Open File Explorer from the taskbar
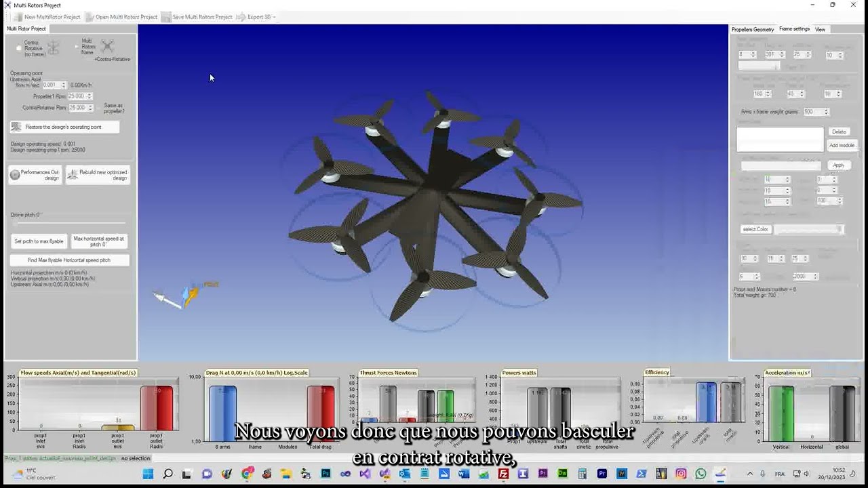This screenshot has height=488, width=868. pyautogui.click(x=286, y=474)
